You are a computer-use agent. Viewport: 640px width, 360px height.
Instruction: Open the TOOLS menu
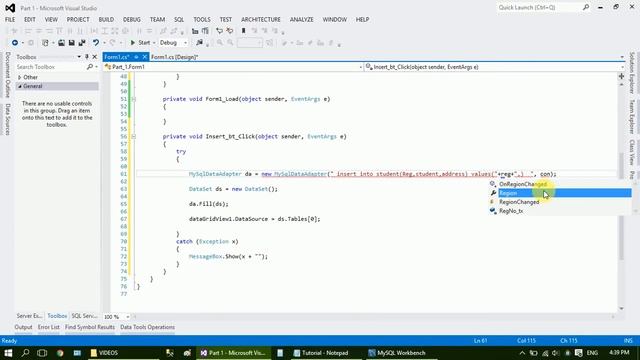pos(202,19)
